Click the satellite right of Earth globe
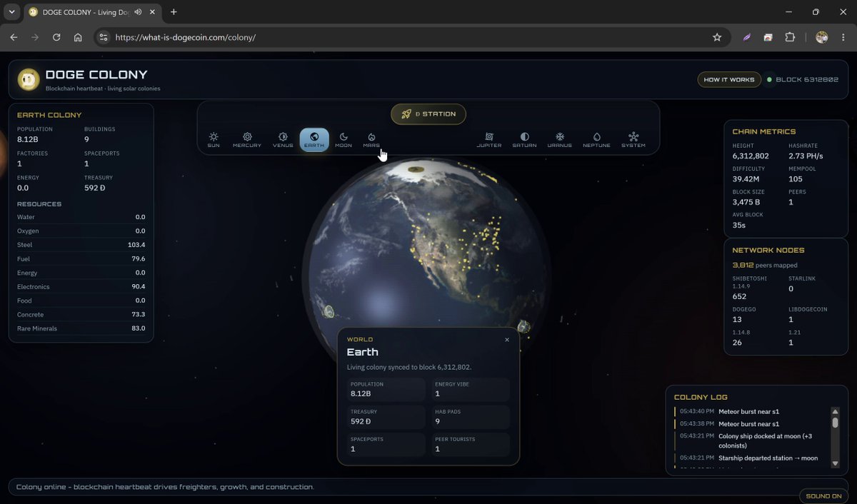Viewport: 857px width, 504px height. pyautogui.click(x=523, y=326)
